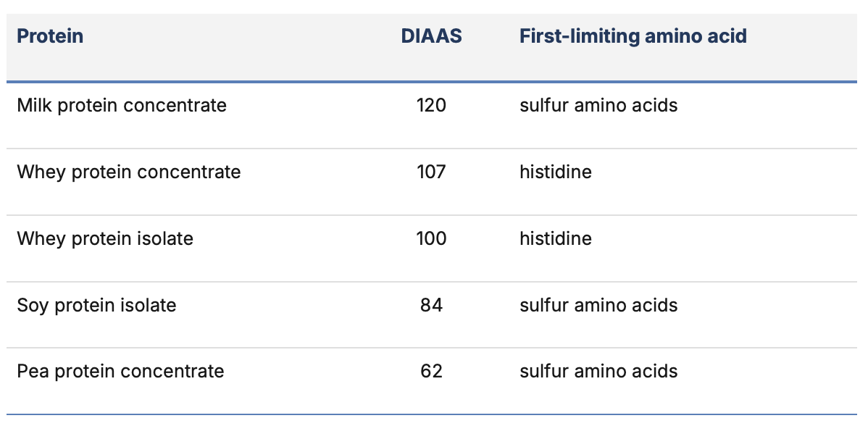Click the DIAAS value 84
The height and width of the screenshot is (426, 868).
(x=431, y=306)
